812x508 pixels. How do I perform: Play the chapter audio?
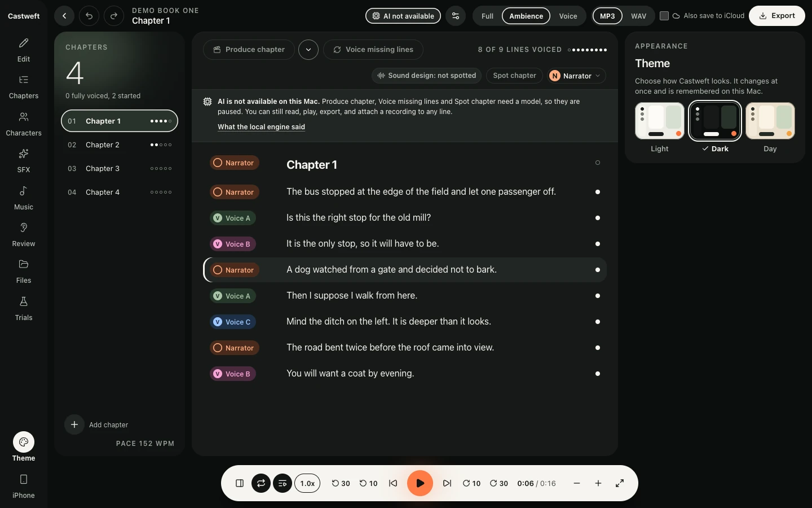[420, 483]
